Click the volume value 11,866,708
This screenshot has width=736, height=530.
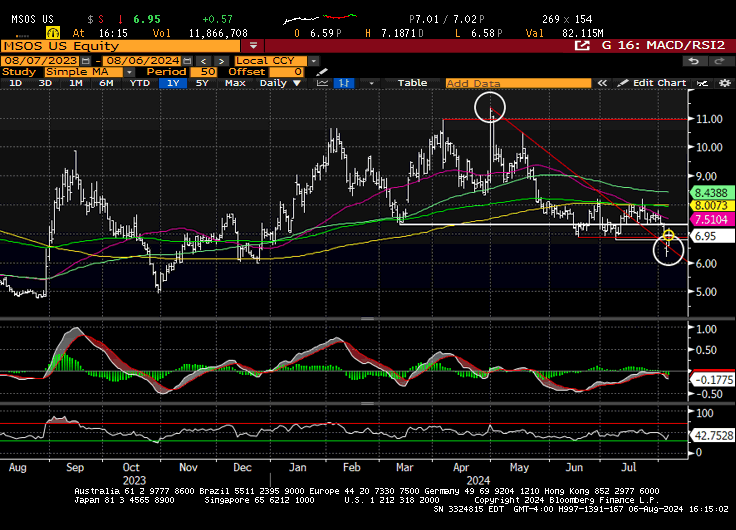pyautogui.click(x=218, y=33)
